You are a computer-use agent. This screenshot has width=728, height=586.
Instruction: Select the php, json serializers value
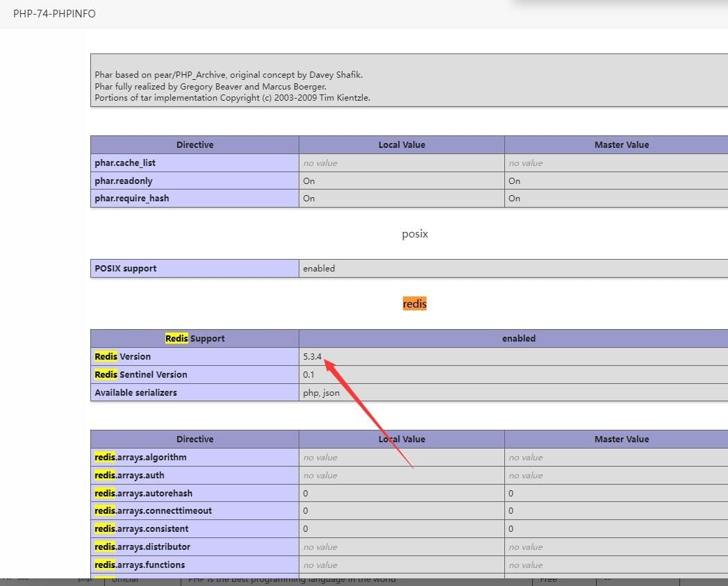coord(321,392)
